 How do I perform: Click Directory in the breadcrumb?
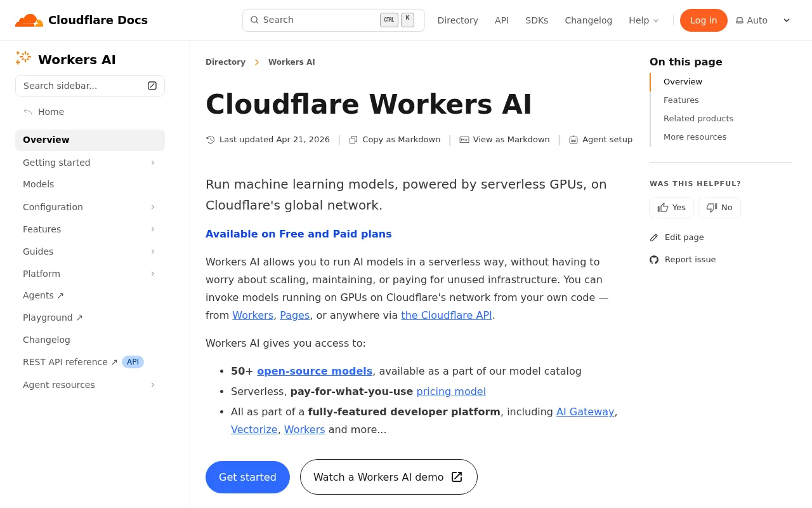225,62
